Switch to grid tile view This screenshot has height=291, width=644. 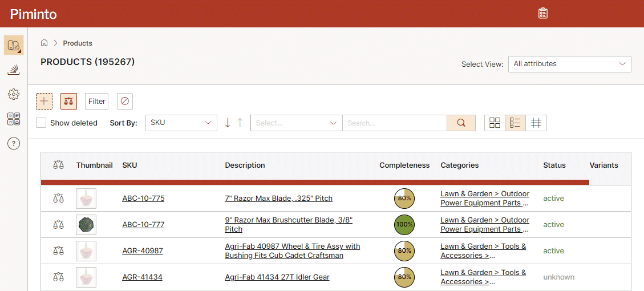pyautogui.click(x=495, y=123)
